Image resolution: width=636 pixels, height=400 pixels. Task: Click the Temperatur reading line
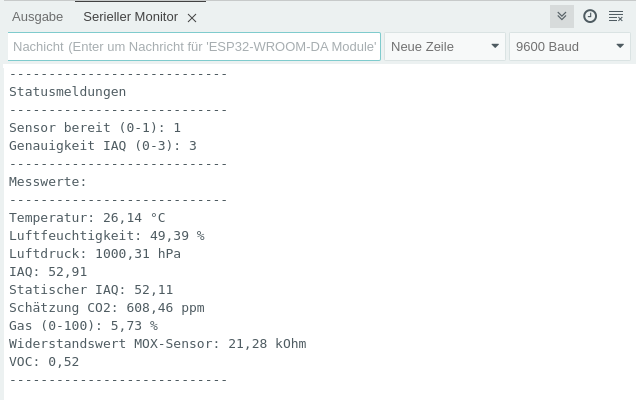point(87,218)
